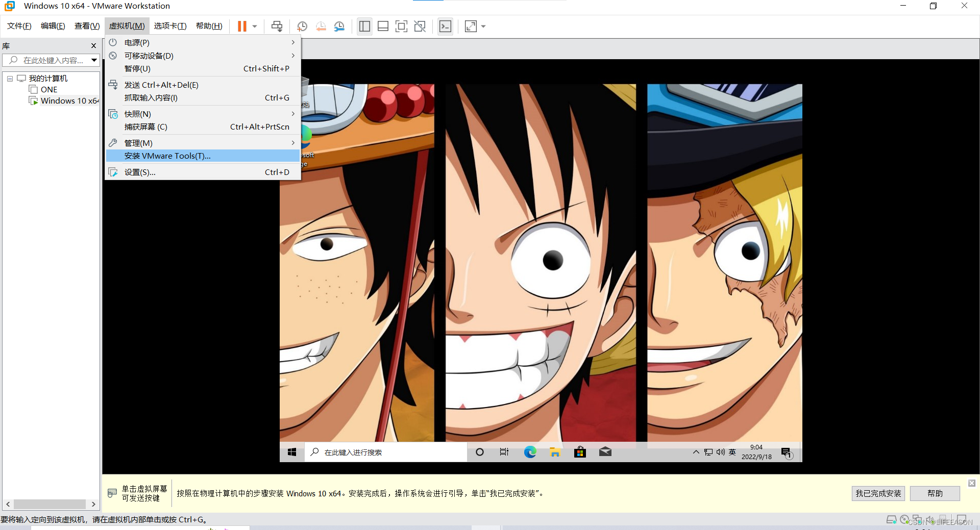The height and width of the screenshot is (530, 980).
Task: Click the guest network tray icon
Action: [708, 452]
